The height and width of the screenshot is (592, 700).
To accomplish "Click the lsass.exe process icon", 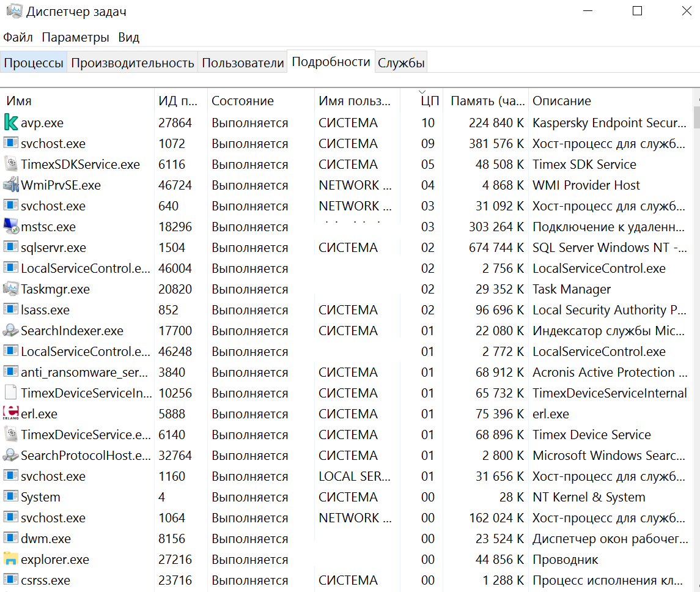I will (11, 309).
